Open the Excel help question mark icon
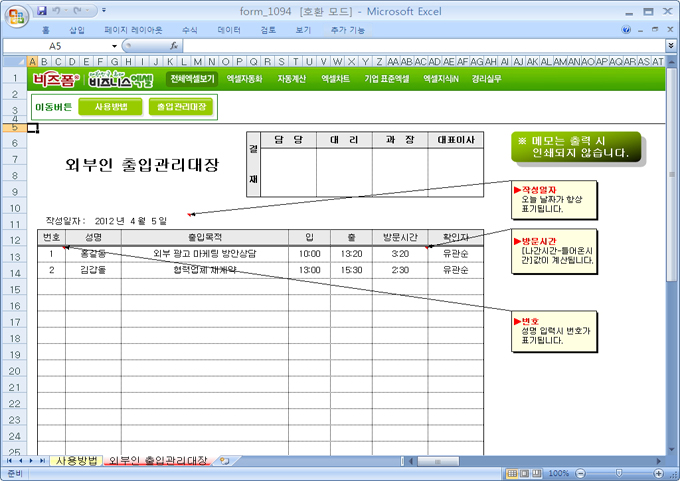Image resolution: width=680 pixels, height=481 pixels. pyautogui.click(x=626, y=29)
